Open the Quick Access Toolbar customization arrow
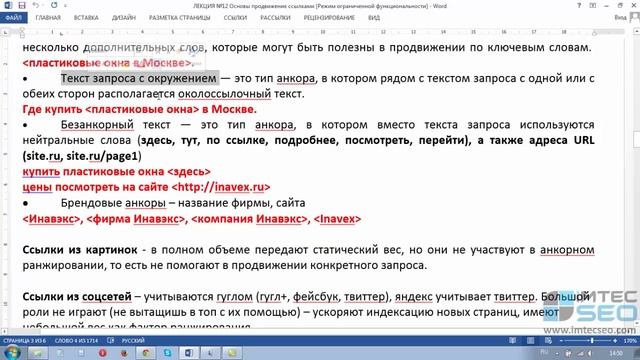 click(65, 6)
